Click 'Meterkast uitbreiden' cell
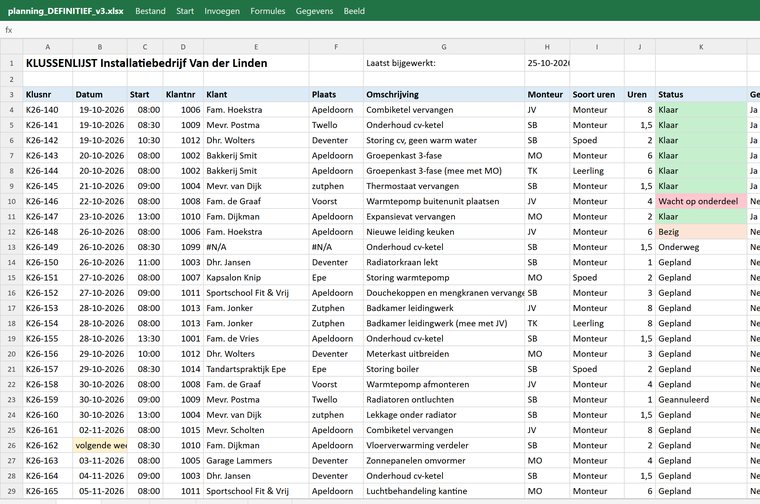Viewport: 760px width, 504px height. 443,354
